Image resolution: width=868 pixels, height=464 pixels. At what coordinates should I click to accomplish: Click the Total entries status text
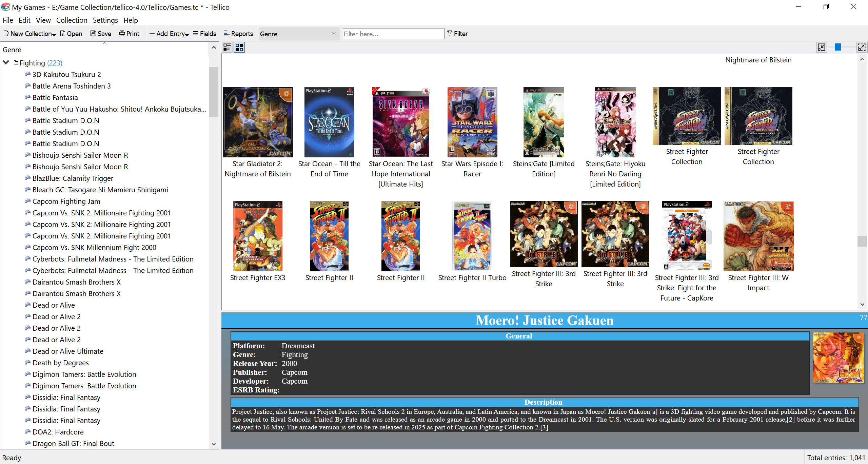click(836, 458)
